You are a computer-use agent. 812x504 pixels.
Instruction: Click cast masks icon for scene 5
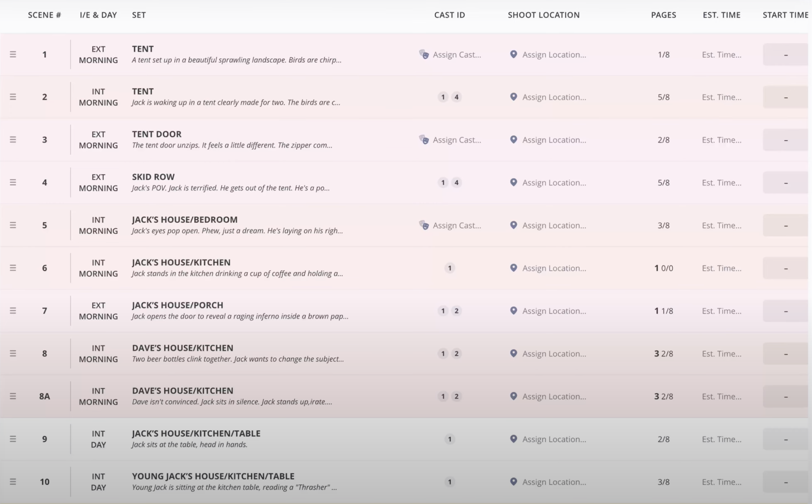click(x=424, y=225)
